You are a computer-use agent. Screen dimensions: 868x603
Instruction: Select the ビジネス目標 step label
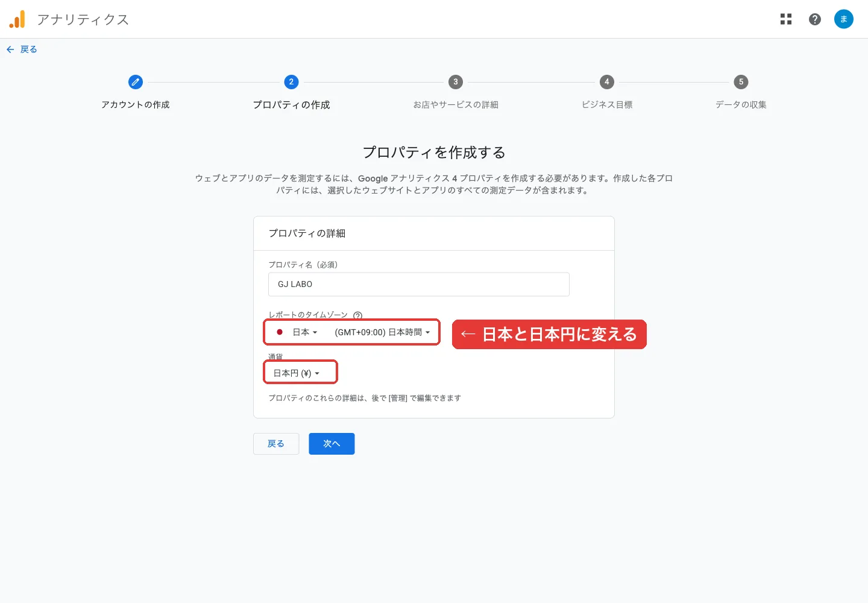[607, 105]
